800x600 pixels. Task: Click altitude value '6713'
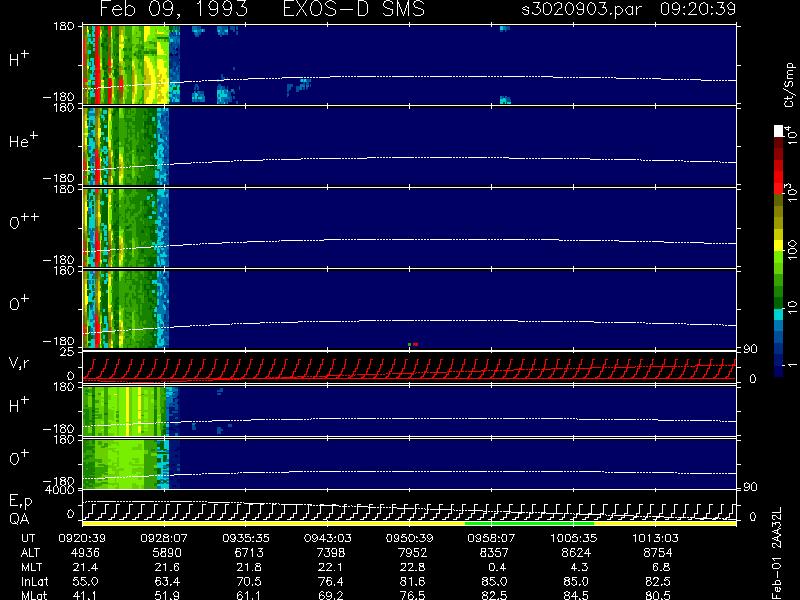tap(249, 553)
